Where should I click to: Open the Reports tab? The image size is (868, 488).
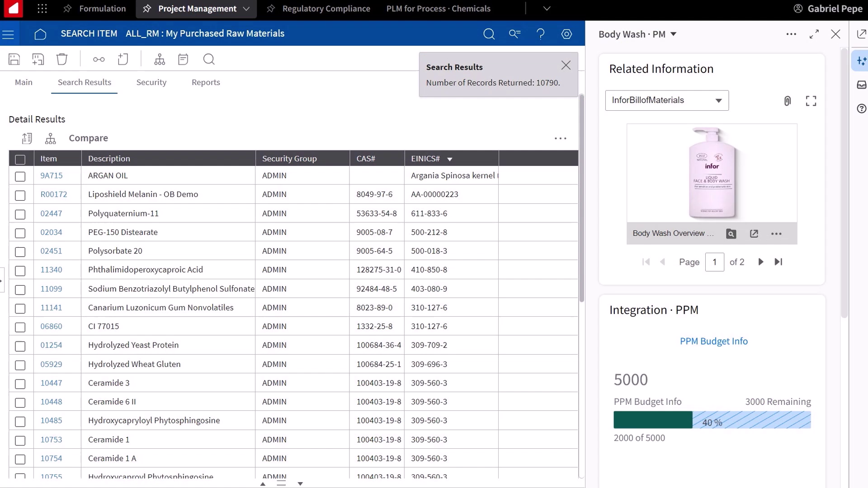click(206, 82)
